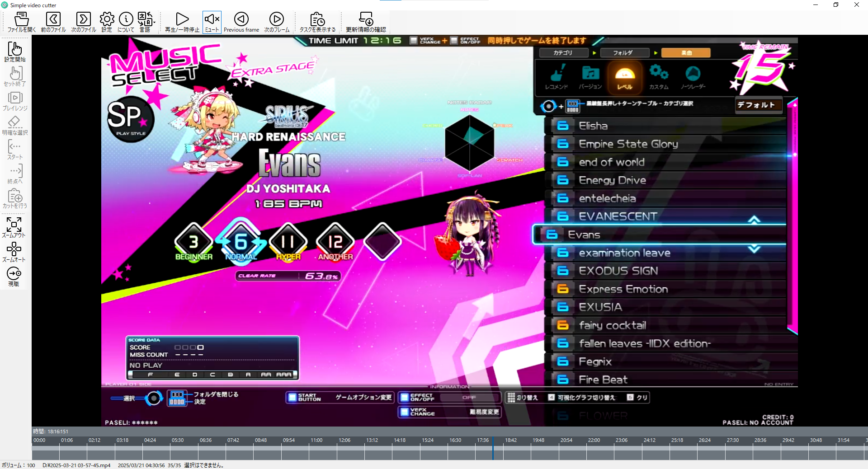
Task: Open the について about dialog
Action: pyautogui.click(x=126, y=22)
